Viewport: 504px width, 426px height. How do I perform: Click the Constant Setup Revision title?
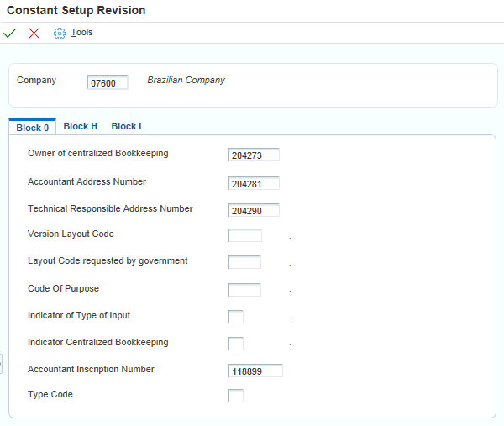76,11
